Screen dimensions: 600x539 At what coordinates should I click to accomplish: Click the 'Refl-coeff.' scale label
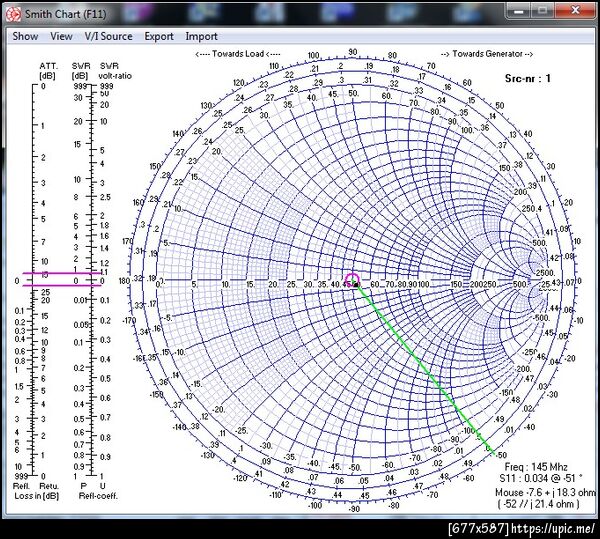[98, 496]
